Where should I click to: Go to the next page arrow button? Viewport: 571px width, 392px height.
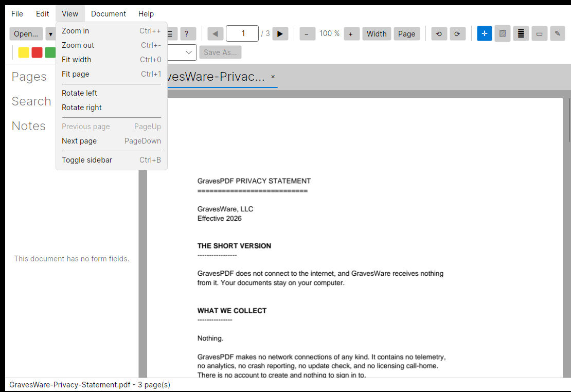tap(280, 34)
